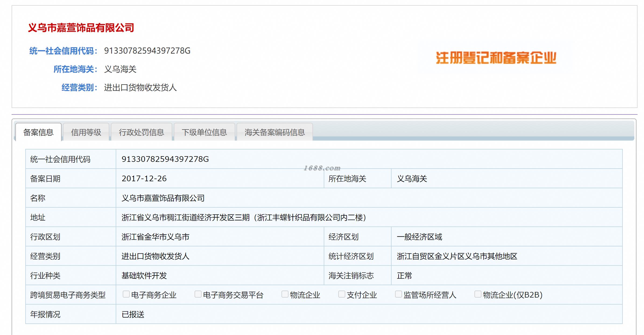Enable the 支付企业 checkbox

click(342, 294)
